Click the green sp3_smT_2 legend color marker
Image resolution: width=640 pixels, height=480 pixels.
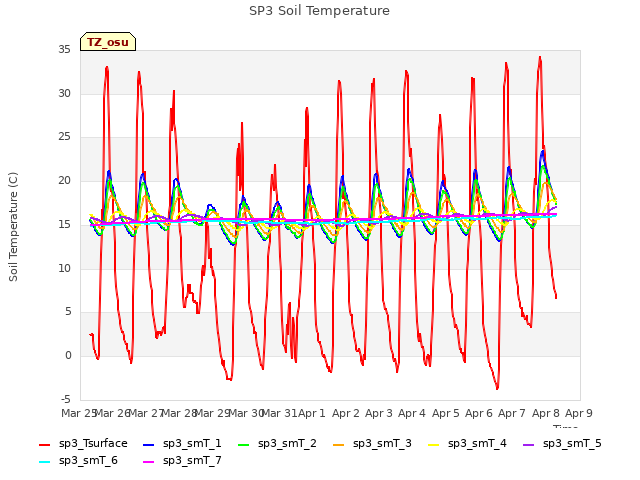[244, 445]
